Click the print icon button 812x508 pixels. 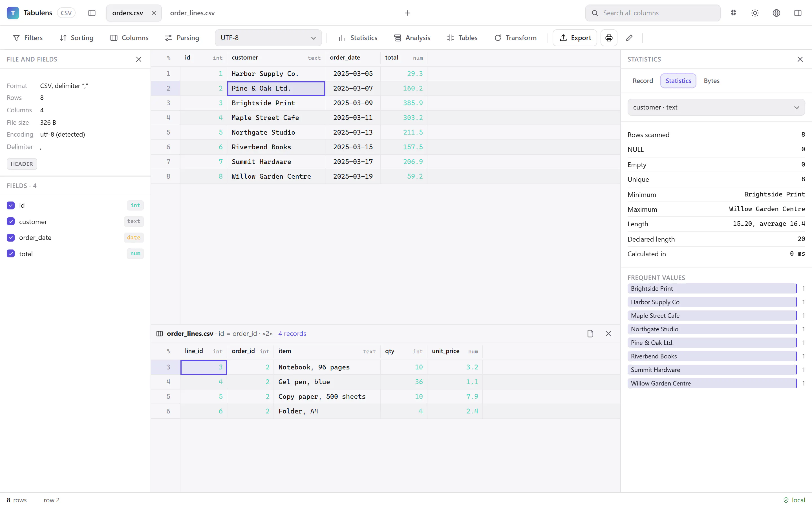(609, 38)
